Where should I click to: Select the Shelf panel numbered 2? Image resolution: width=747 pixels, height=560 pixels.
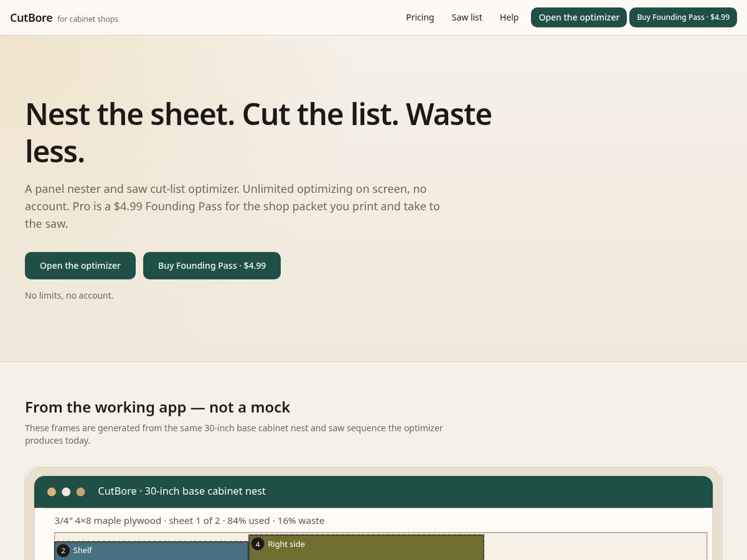click(x=151, y=551)
